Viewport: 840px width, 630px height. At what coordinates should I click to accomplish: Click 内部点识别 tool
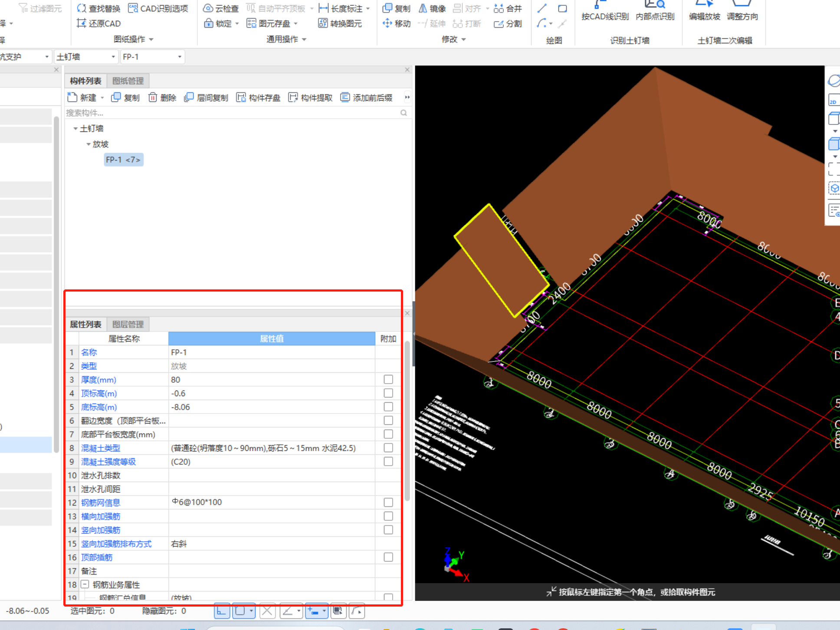[655, 12]
